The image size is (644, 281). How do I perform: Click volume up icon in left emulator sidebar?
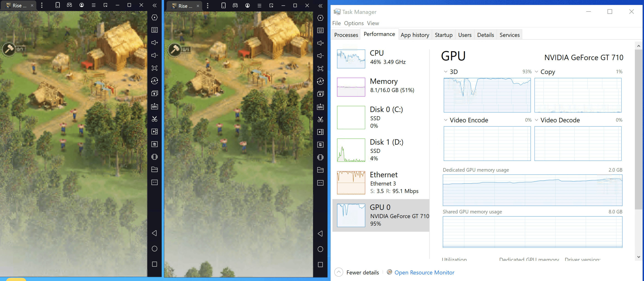tap(154, 43)
